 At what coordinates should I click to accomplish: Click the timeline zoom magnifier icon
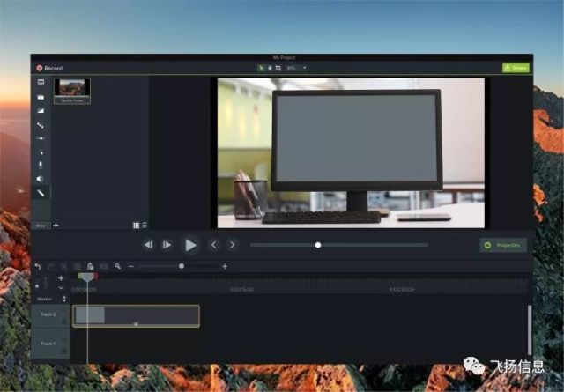117,267
